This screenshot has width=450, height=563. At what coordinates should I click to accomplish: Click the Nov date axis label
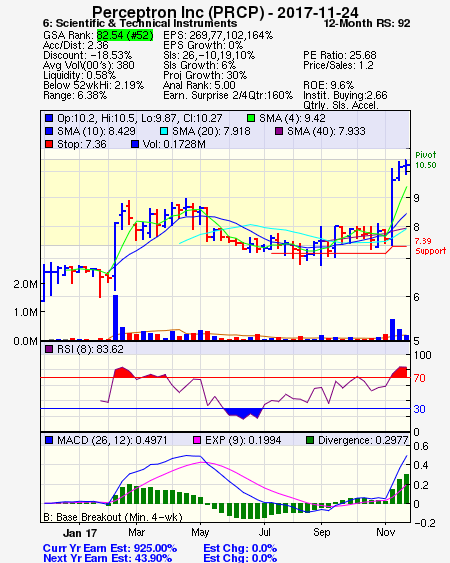(386, 532)
